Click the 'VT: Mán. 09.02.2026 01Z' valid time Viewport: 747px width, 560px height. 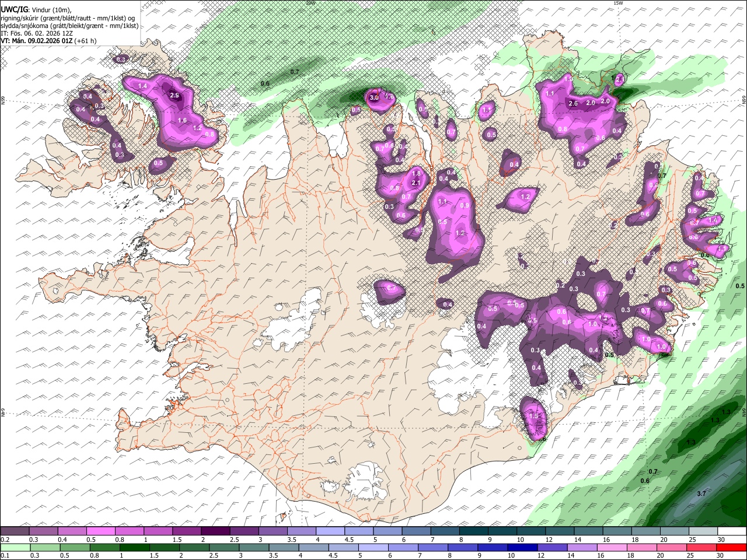pyautogui.click(x=37, y=41)
